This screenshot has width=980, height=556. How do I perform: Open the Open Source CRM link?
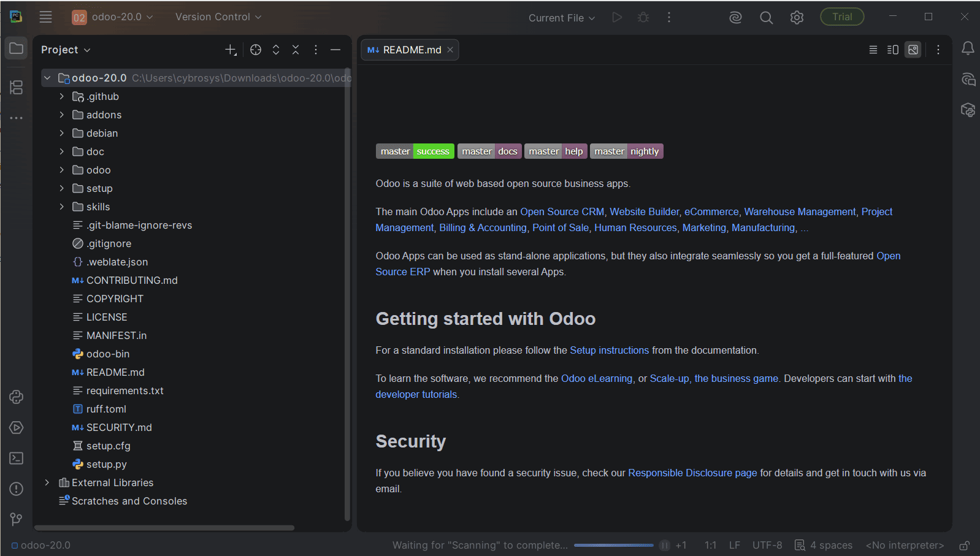coord(562,211)
